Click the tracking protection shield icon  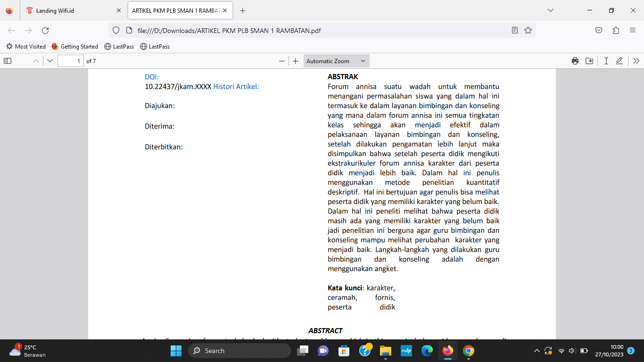pos(116,30)
